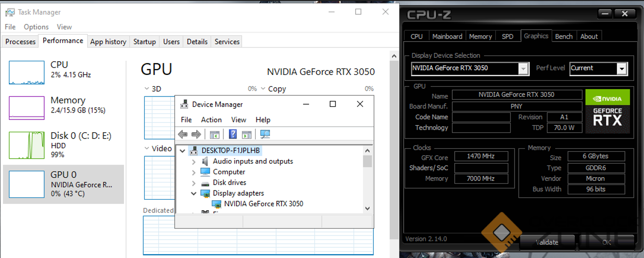The width and height of the screenshot is (644, 258).
Task: Open Task Manager View menu
Action: tap(64, 27)
